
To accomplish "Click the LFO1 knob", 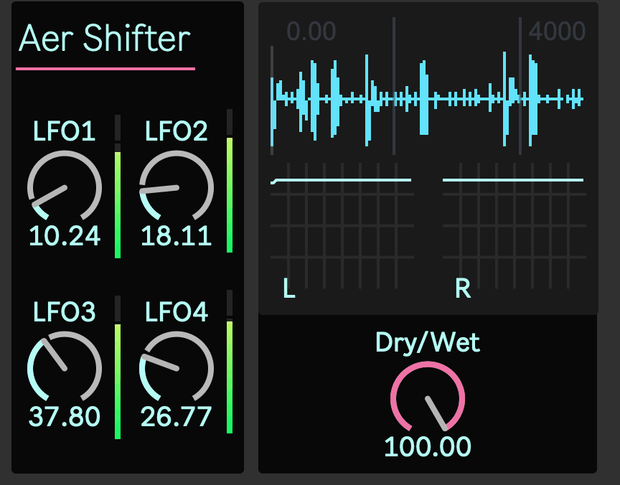I will click(x=64, y=187).
